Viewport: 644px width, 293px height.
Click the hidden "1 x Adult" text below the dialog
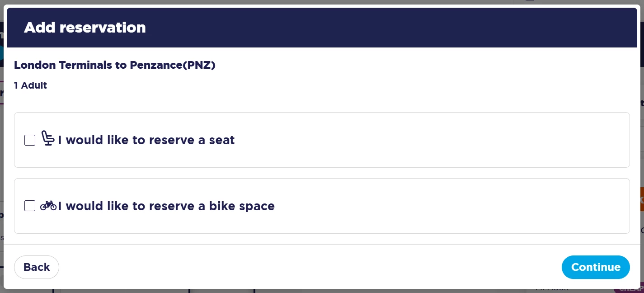(551, 289)
